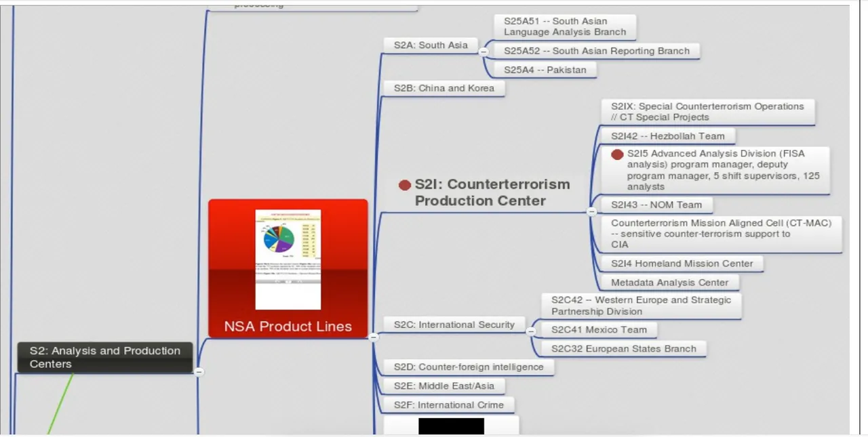
Task: Click the red marker on S2I5 Advanced Analysis
Action: click(617, 154)
